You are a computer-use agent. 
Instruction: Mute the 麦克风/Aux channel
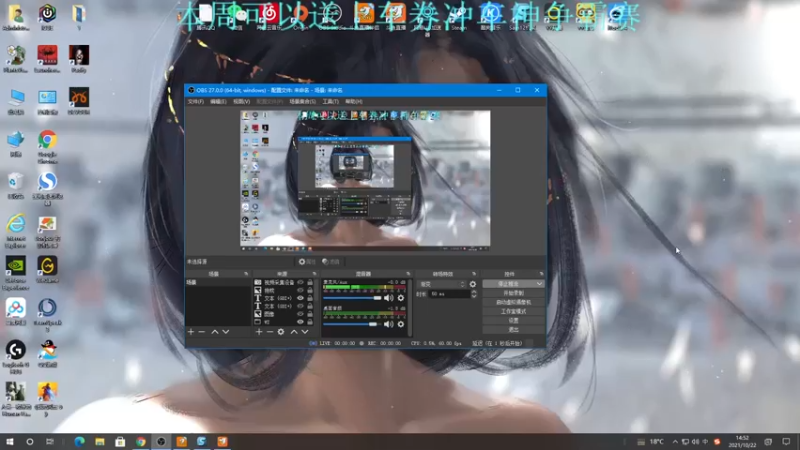tap(389, 298)
